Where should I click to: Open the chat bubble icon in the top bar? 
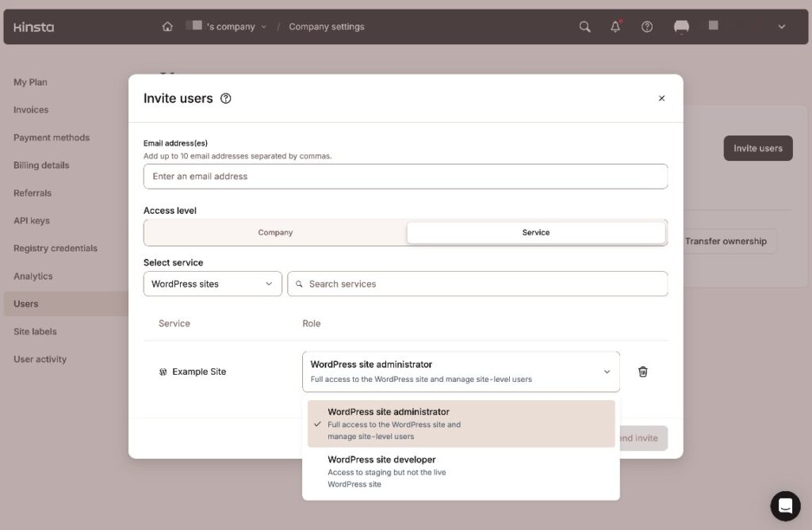[x=680, y=26]
